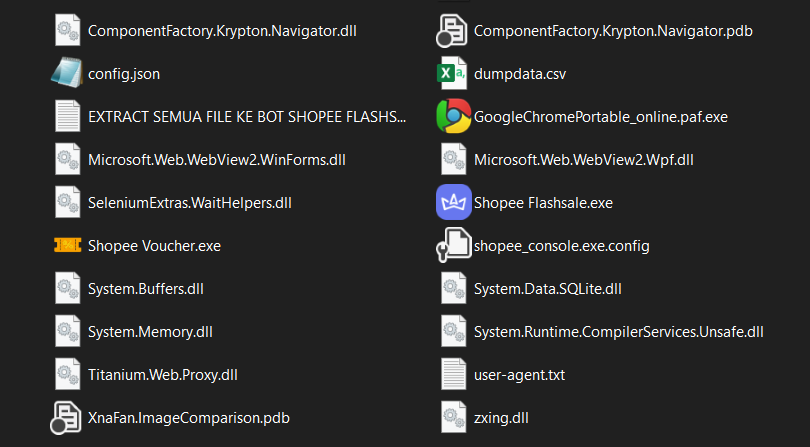
Task: Select the XnaFan.ImageComparison.pdb file icon
Action: click(x=66, y=417)
